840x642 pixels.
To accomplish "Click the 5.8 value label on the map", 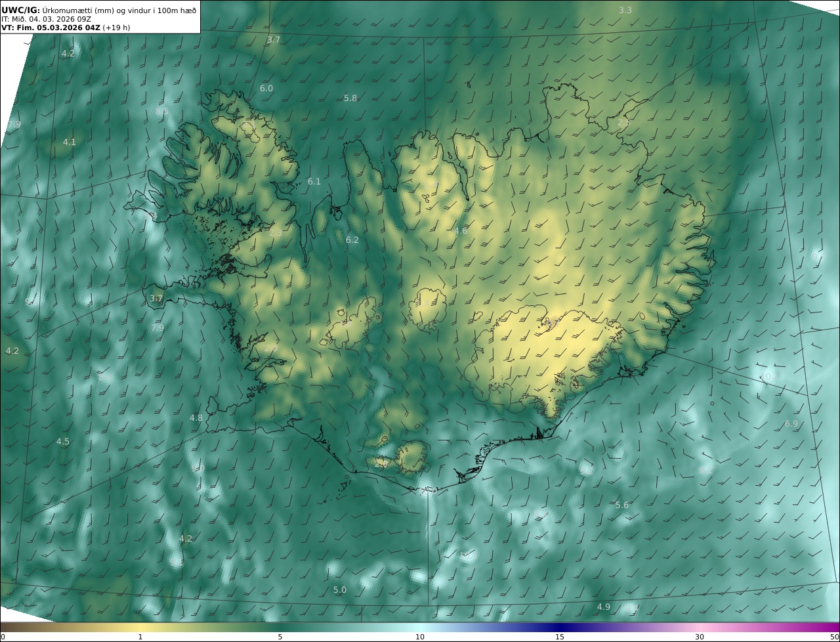I will (350, 98).
